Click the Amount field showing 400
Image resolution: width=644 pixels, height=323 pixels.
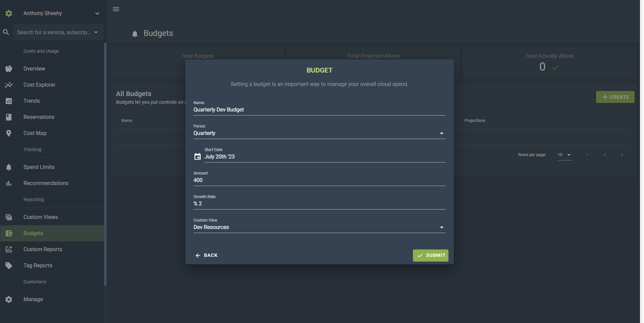click(x=319, y=180)
